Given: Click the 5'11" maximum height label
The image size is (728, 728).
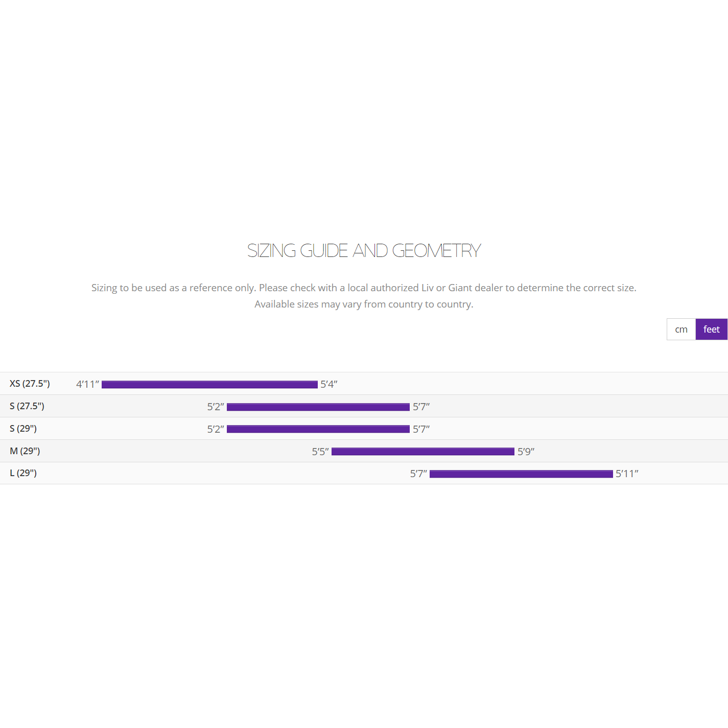Looking at the screenshot, I should pyautogui.click(x=627, y=474).
